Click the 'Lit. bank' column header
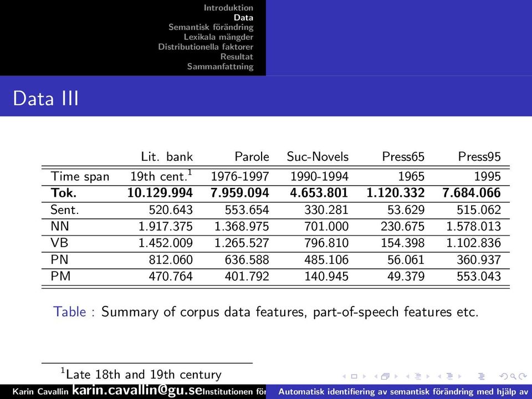Image resolution: width=532 pixels, height=399 pixels. 167,156
